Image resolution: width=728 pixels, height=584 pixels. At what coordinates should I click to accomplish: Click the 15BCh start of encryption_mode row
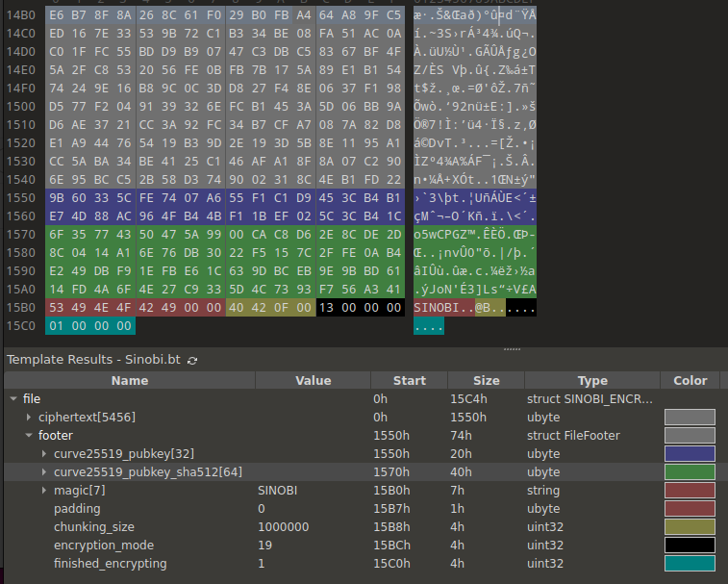[391, 545]
